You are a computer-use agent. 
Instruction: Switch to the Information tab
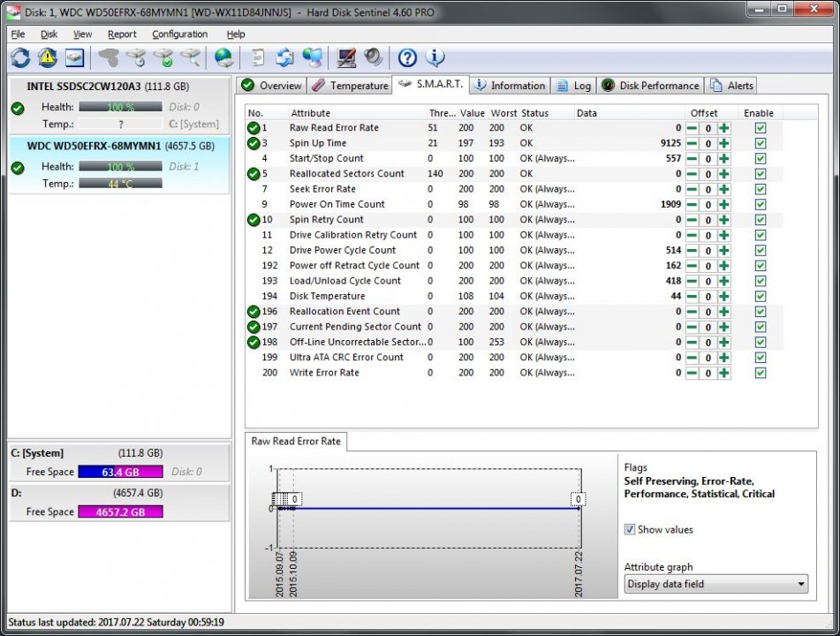coord(510,86)
